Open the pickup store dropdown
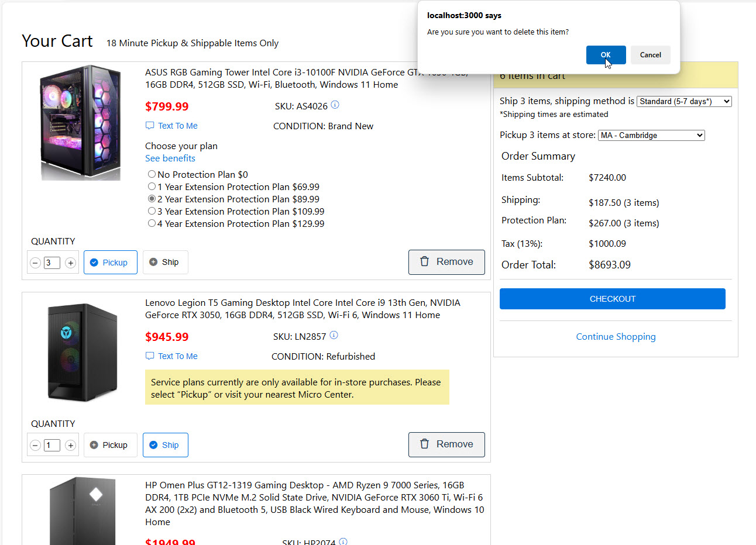Image resolution: width=756 pixels, height=545 pixels. [651, 135]
